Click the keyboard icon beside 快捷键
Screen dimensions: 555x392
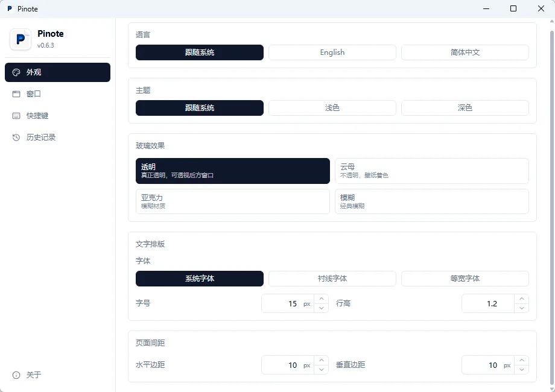16,116
